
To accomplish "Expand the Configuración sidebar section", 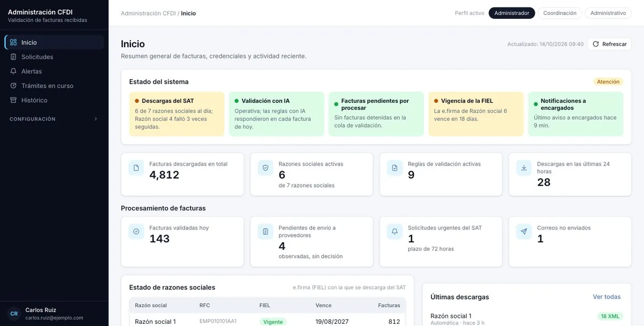I will click(54, 119).
